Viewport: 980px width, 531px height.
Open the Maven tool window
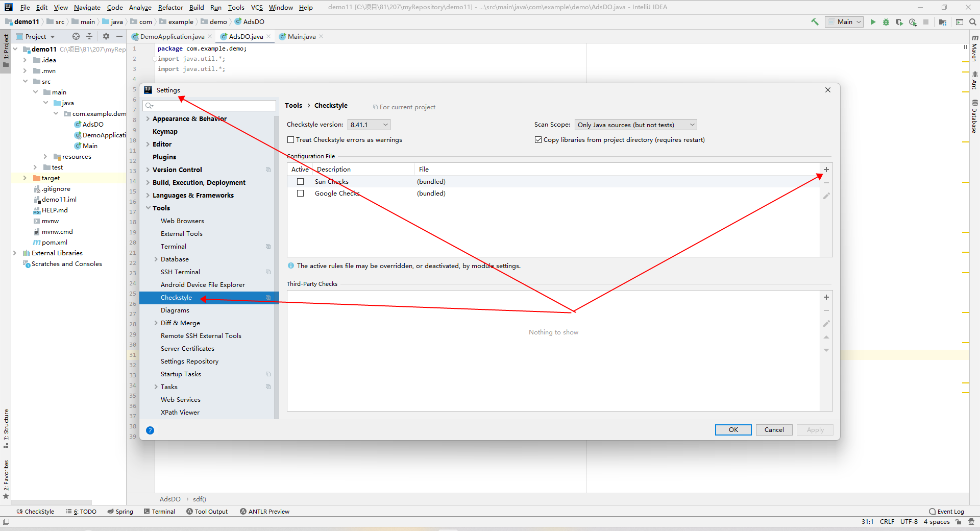click(x=974, y=49)
